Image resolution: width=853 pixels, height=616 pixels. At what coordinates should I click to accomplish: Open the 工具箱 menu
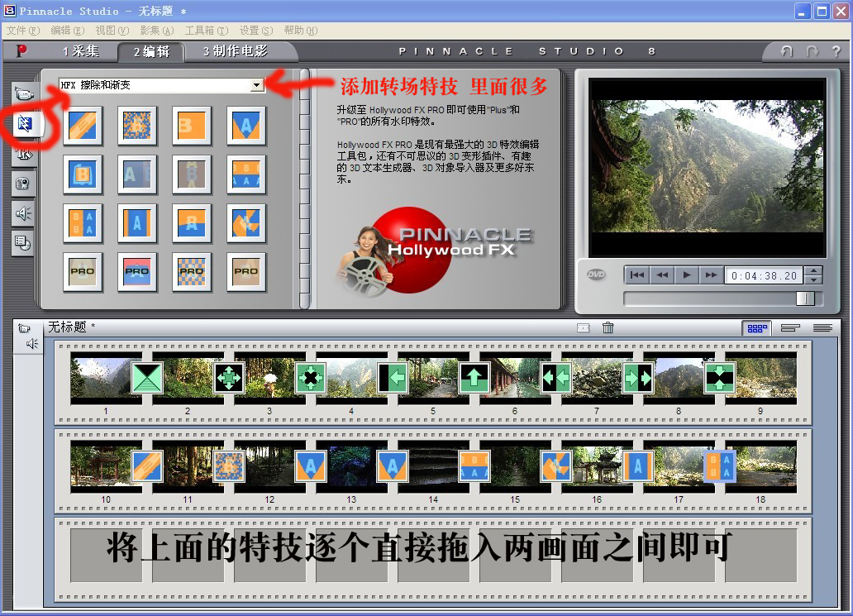point(207,31)
